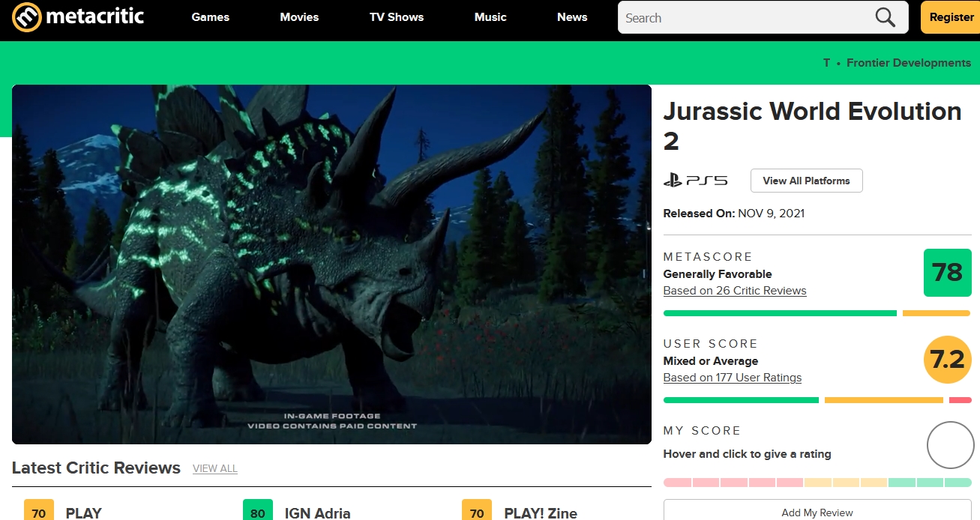Click Released On NOV 9, 2021 text

point(734,214)
